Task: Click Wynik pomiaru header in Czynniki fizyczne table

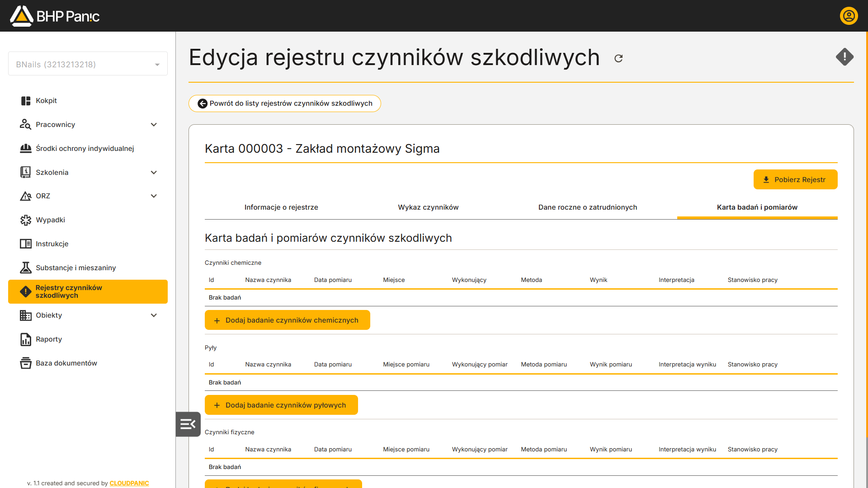Action: pyautogui.click(x=611, y=450)
